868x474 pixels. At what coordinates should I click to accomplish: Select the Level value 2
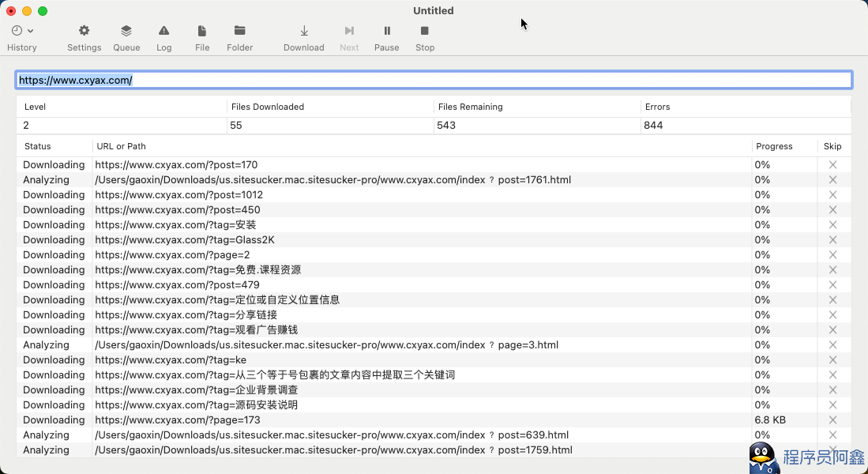26,125
